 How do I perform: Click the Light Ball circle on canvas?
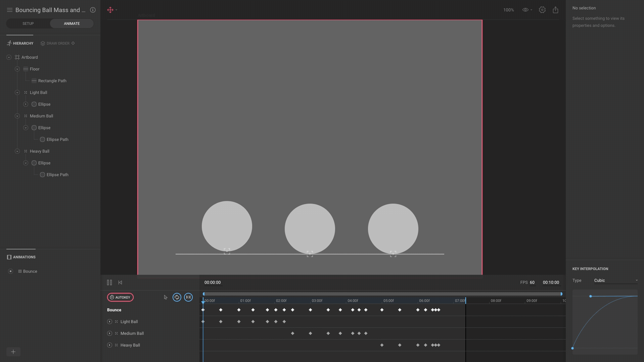click(227, 226)
